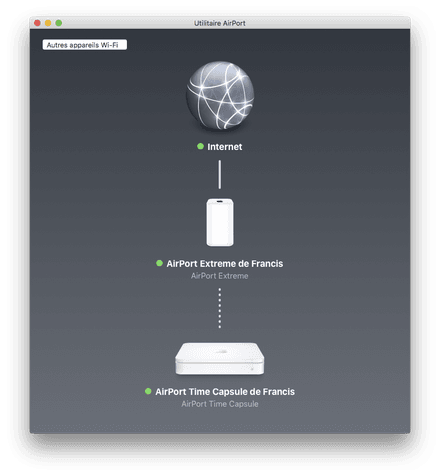Image resolution: width=440 pixels, height=476 pixels.
Task: Click the dotted wireless link between base stations
Action: [x=219, y=308]
